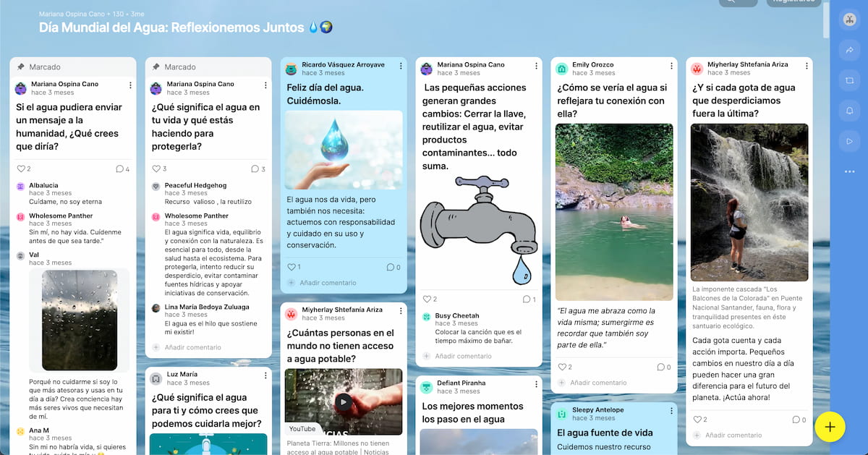
Task: Open the woman swimming in river photo
Action: coord(614,212)
